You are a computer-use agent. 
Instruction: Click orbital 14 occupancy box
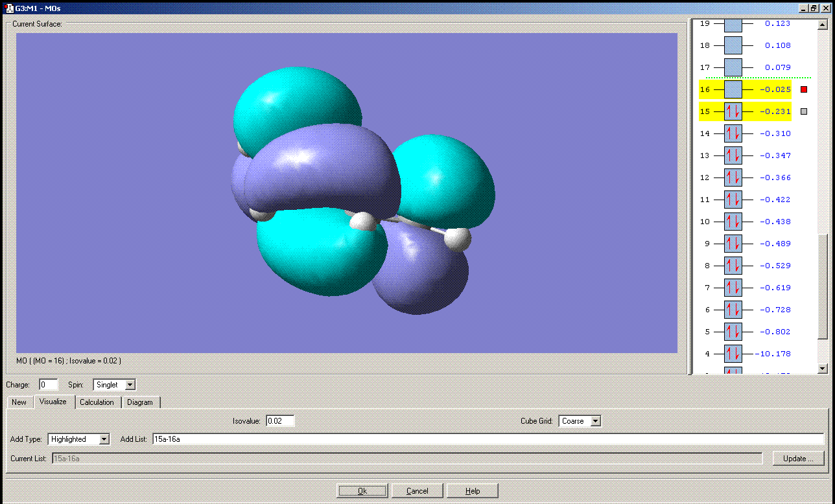pyautogui.click(x=733, y=133)
